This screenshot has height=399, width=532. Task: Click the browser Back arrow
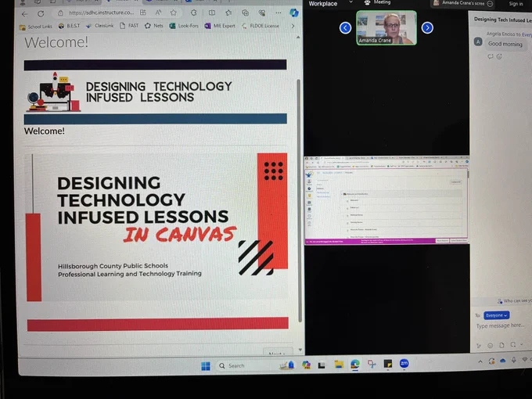(24, 14)
